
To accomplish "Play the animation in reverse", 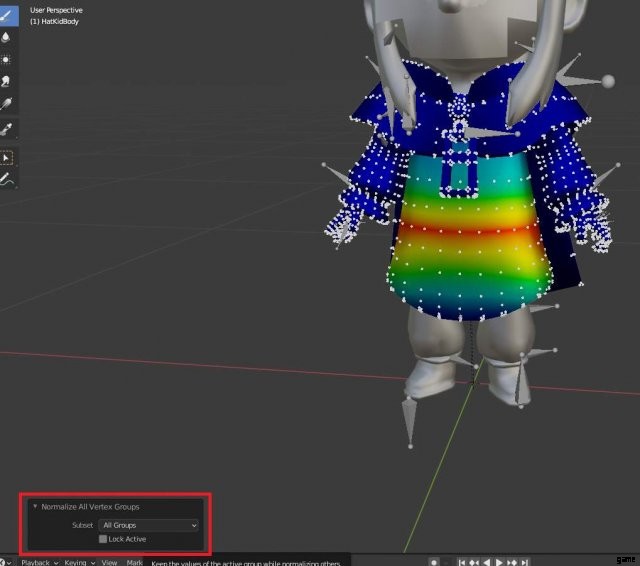I will pyautogui.click(x=488, y=562).
